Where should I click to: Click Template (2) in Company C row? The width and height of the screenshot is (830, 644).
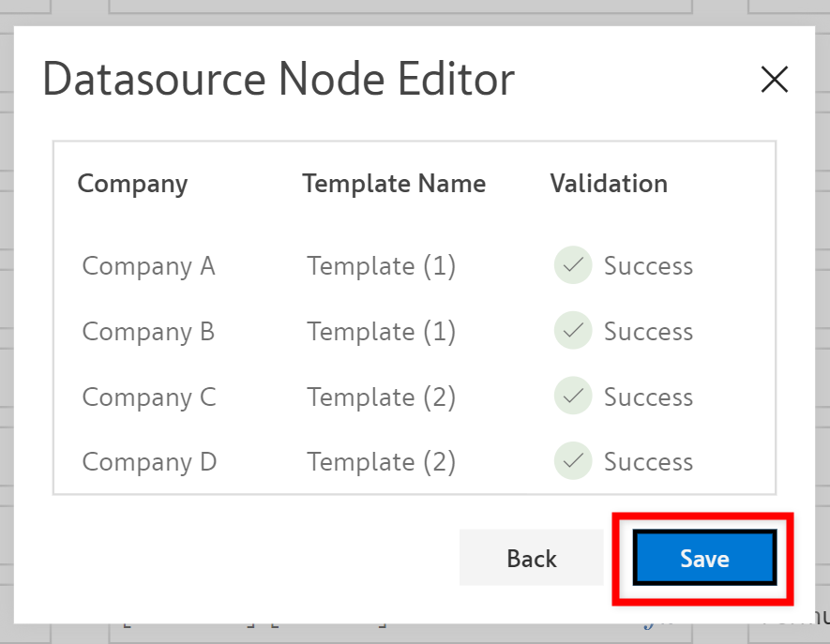click(381, 397)
